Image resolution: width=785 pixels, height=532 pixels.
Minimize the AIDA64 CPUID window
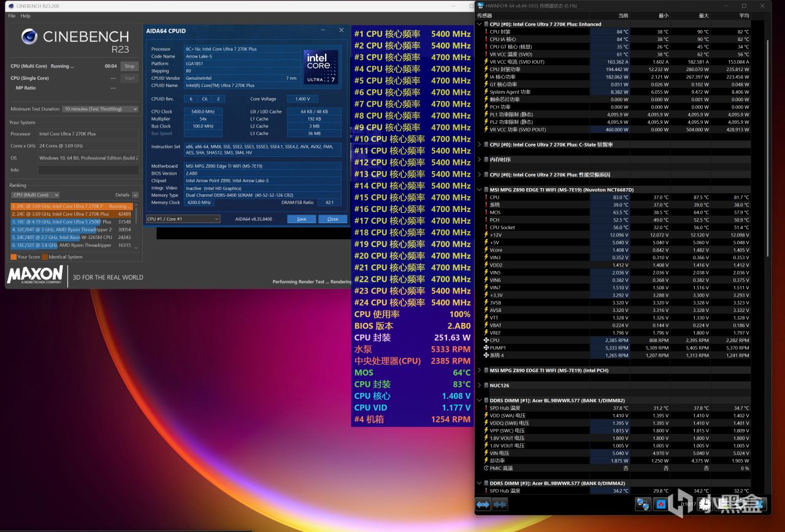323,30
